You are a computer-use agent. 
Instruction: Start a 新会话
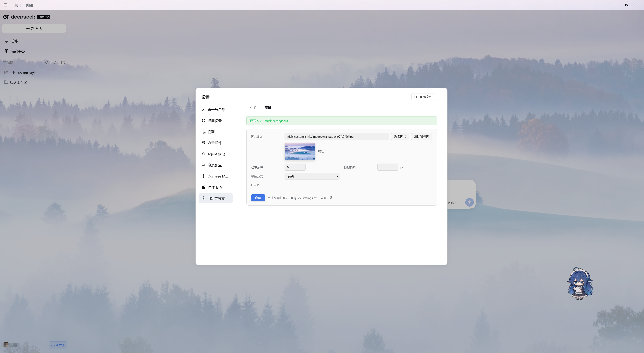click(34, 29)
